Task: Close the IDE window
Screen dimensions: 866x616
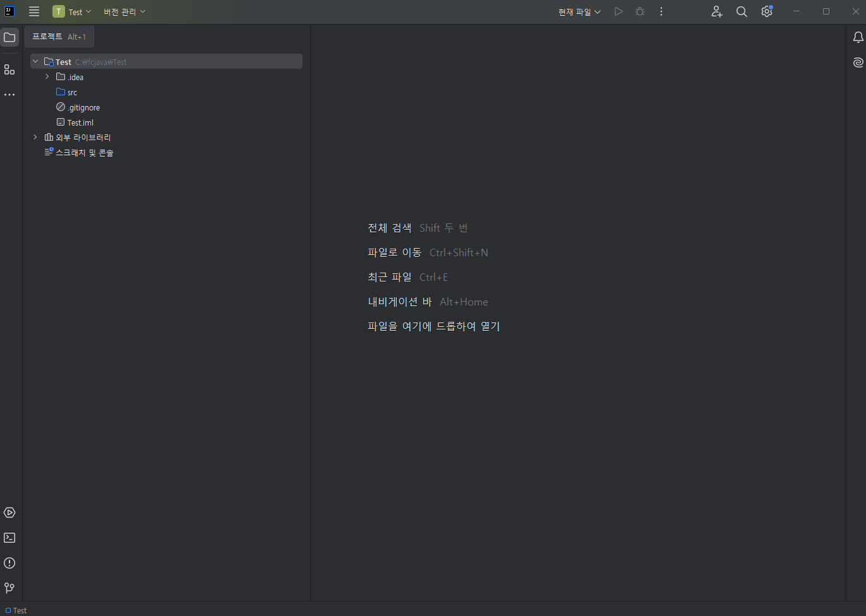Action: tap(855, 11)
